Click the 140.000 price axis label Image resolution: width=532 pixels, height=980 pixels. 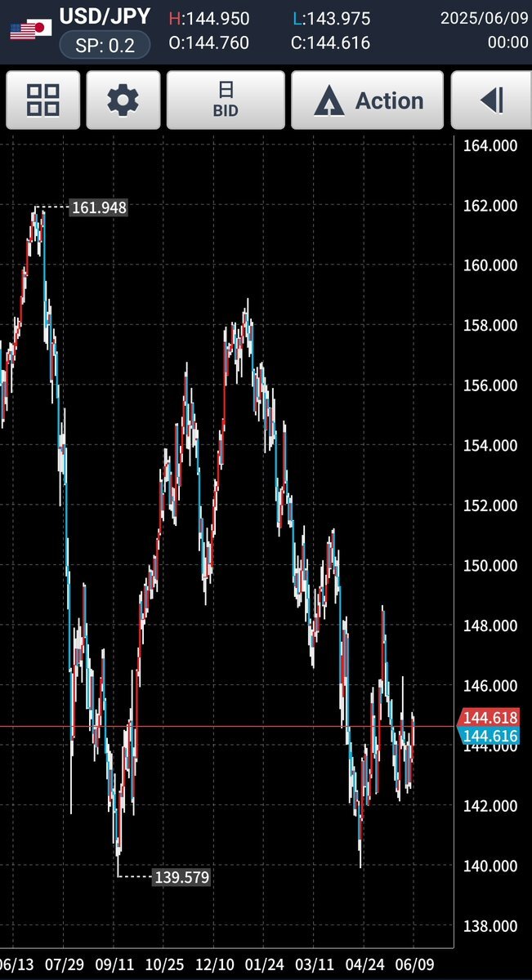tap(489, 866)
